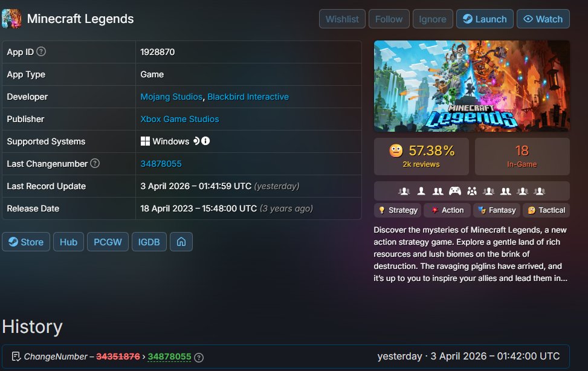Click the review rating face emoji
The height and width of the screenshot is (371, 588).
coord(396,150)
